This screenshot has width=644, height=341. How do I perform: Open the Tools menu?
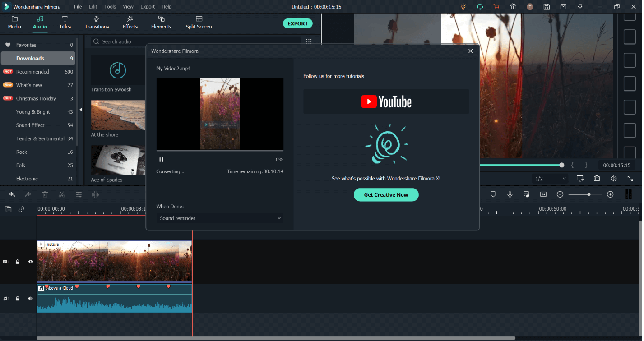110,7
